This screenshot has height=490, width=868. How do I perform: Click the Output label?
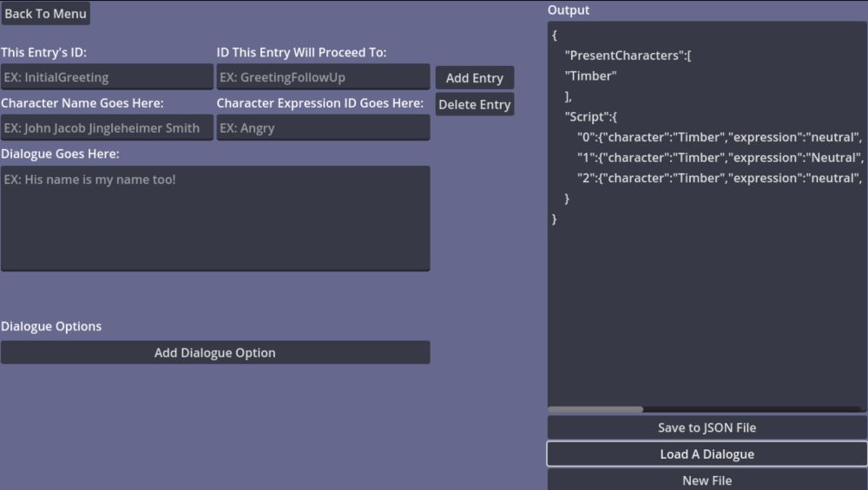click(x=569, y=10)
